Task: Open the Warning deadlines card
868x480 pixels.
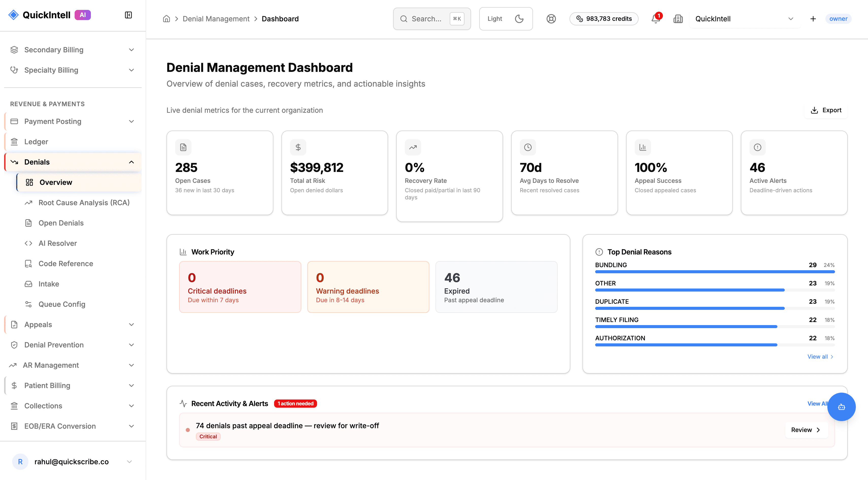Action: [x=368, y=287]
